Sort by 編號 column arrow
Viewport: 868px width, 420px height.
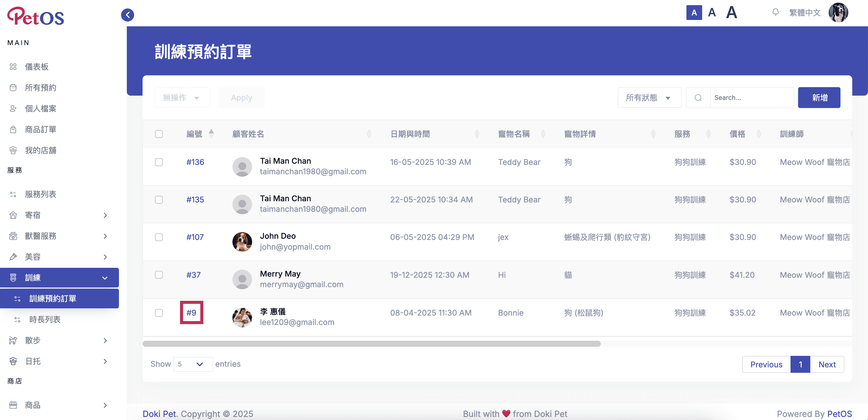(x=211, y=134)
